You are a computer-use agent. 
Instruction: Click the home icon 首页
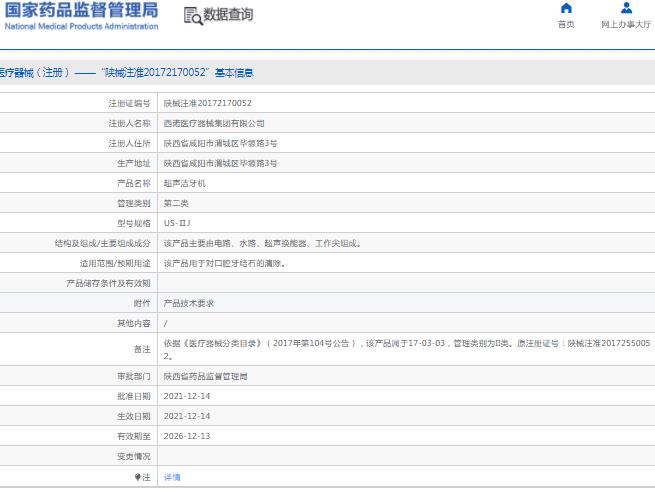pyautogui.click(x=566, y=8)
